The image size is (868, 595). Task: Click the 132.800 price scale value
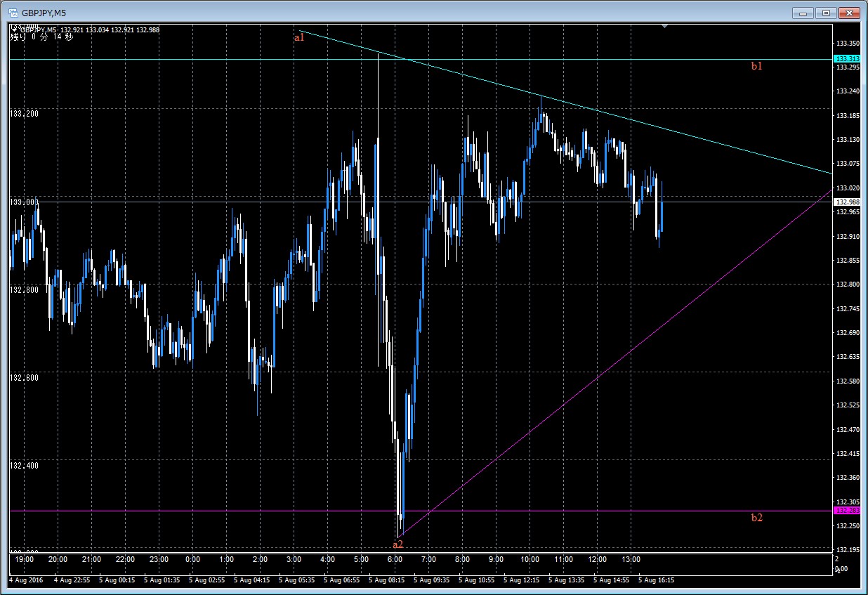848,285
